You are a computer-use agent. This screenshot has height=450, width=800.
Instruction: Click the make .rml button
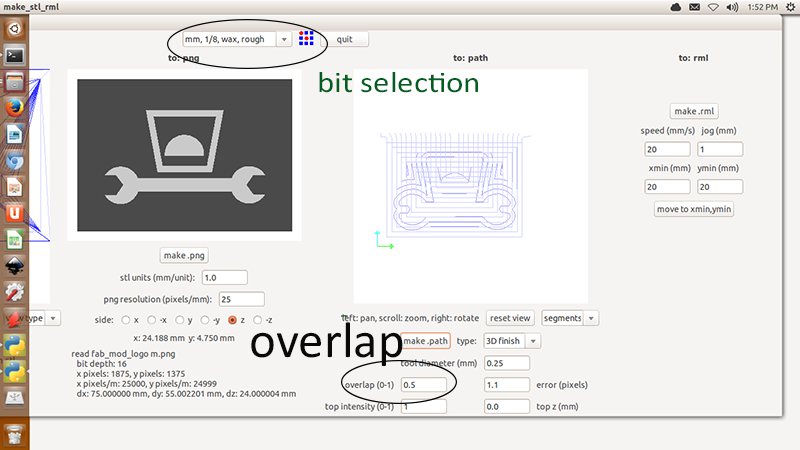tap(694, 111)
